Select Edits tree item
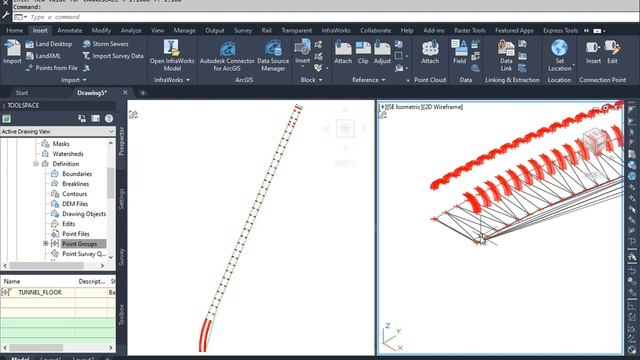640x360 pixels. pyautogui.click(x=69, y=224)
